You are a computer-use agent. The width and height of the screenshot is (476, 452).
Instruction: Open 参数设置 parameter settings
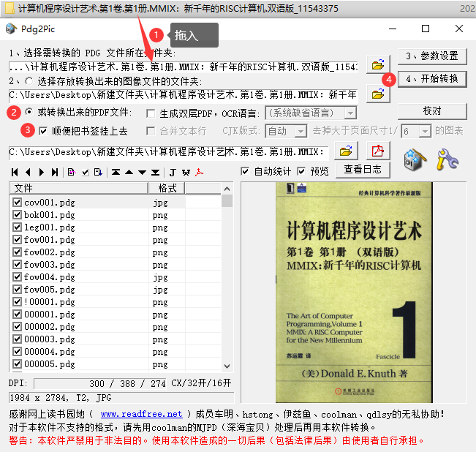pyautogui.click(x=432, y=56)
